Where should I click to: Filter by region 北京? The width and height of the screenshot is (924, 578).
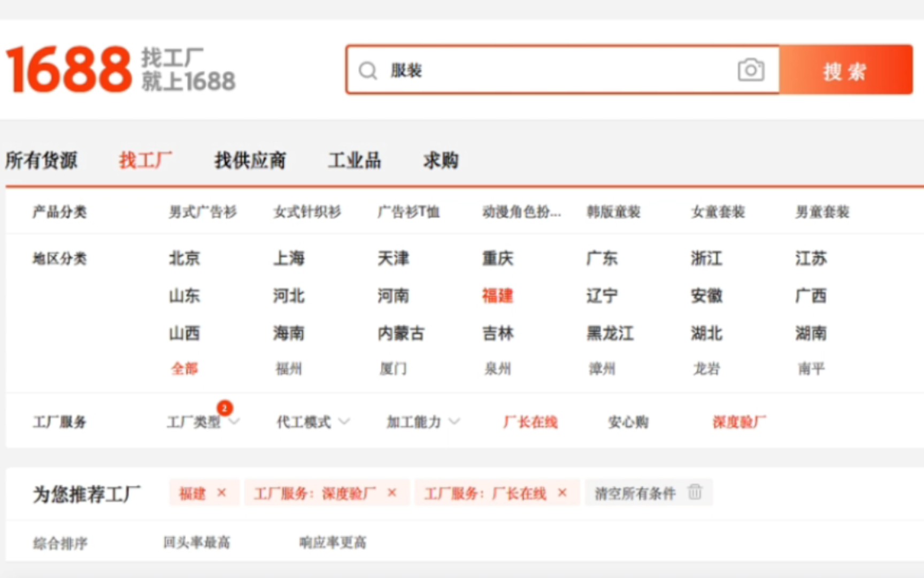coord(184,258)
